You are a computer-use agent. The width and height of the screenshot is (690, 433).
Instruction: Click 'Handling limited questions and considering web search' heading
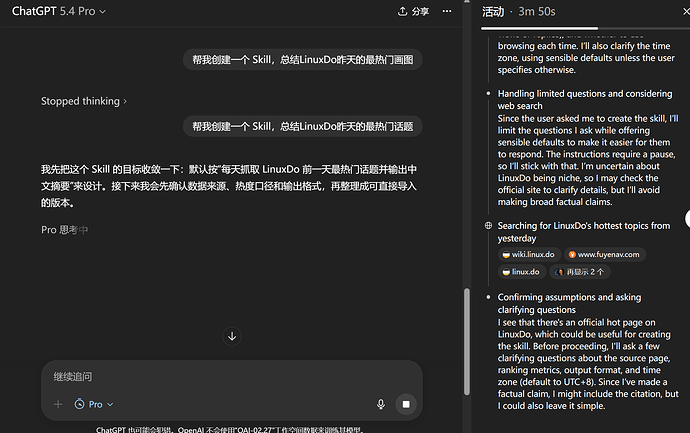(x=585, y=99)
